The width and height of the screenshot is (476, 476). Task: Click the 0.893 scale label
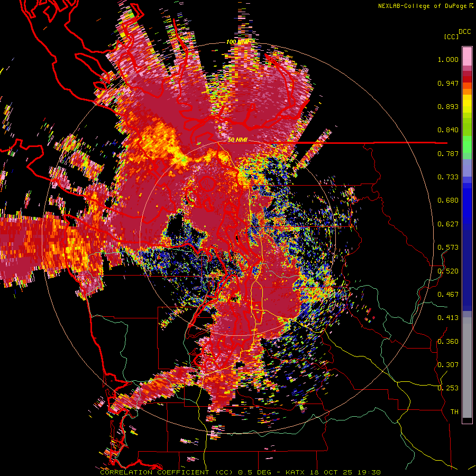(448, 106)
